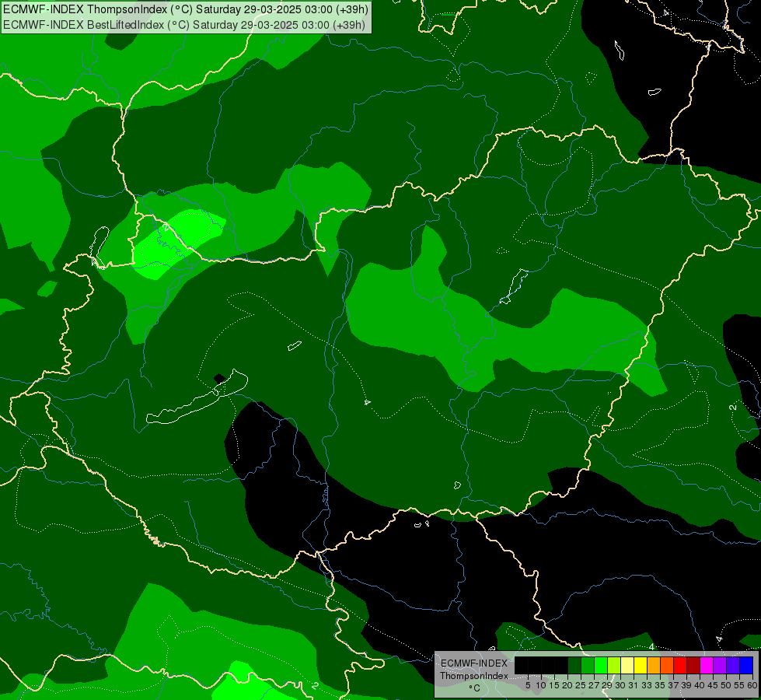This screenshot has width=761, height=700.
Task: Select the orange 33-35 legend swatch
Action: [x=654, y=665]
